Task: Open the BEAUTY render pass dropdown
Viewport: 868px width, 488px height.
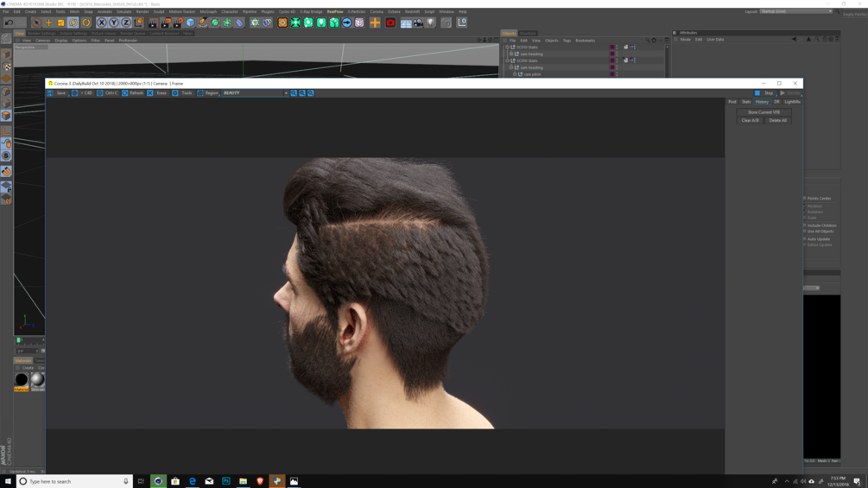Action: [255, 93]
